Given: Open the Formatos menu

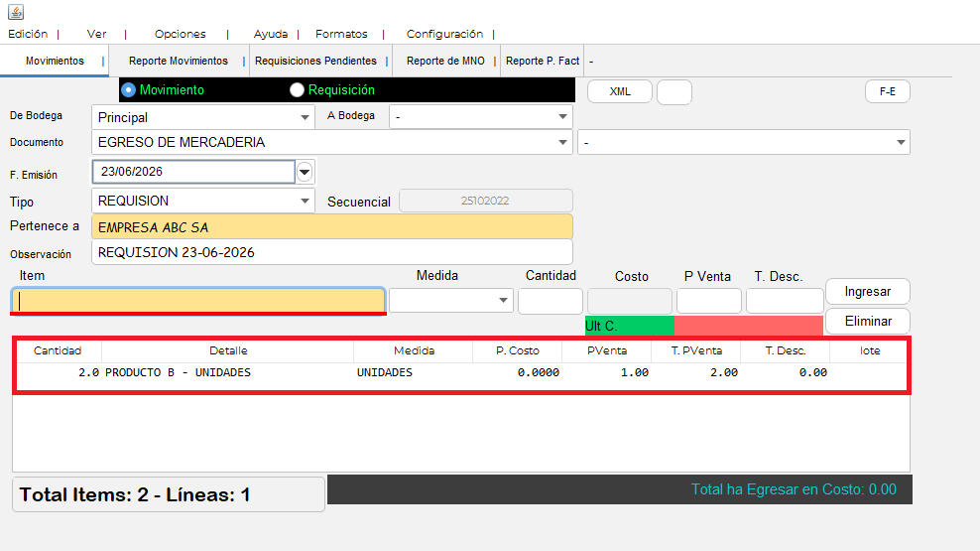Looking at the screenshot, I should point(341,34).
